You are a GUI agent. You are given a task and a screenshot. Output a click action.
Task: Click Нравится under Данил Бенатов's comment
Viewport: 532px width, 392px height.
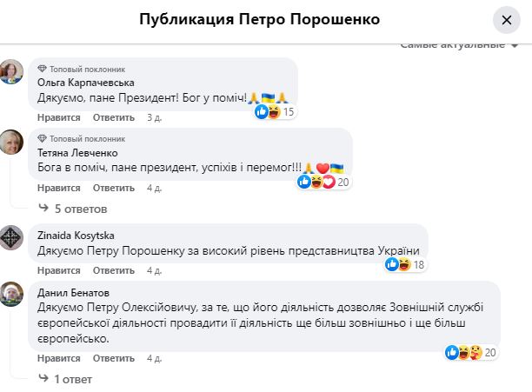[59, 357]
